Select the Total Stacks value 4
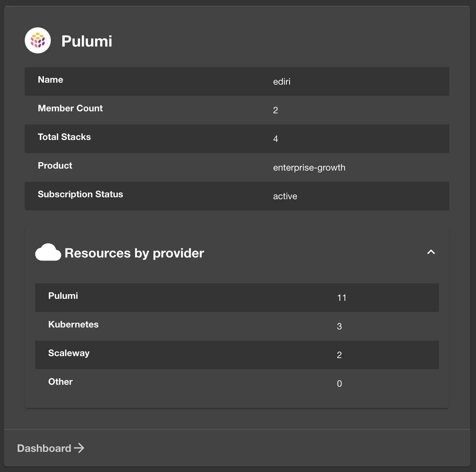This screenshot has width=476, height=472. click(x=275, y=139)
